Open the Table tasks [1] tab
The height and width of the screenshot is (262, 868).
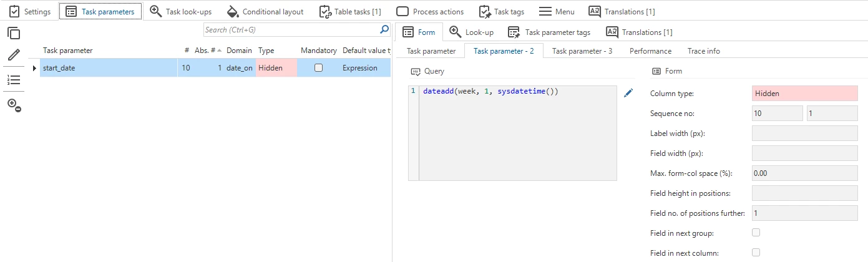click(350, 12)
